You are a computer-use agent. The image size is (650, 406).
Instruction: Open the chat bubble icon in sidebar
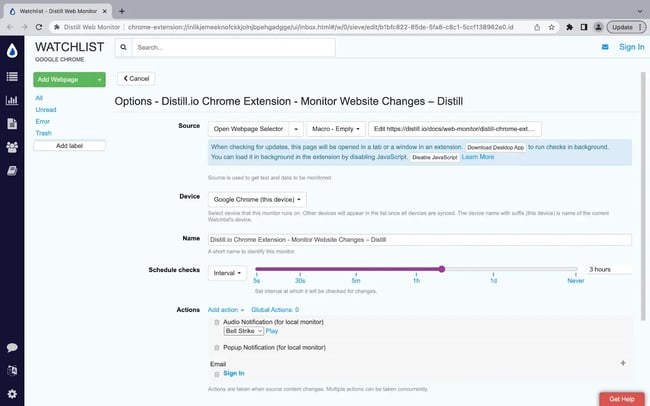click(x=12, y=348)
